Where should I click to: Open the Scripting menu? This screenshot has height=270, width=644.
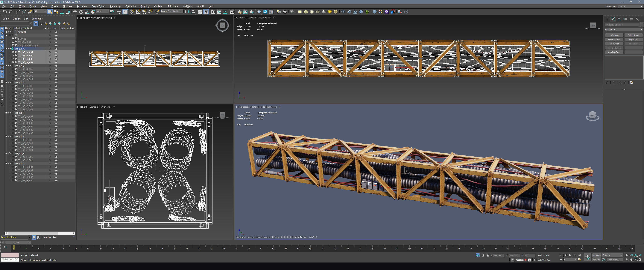145,6
